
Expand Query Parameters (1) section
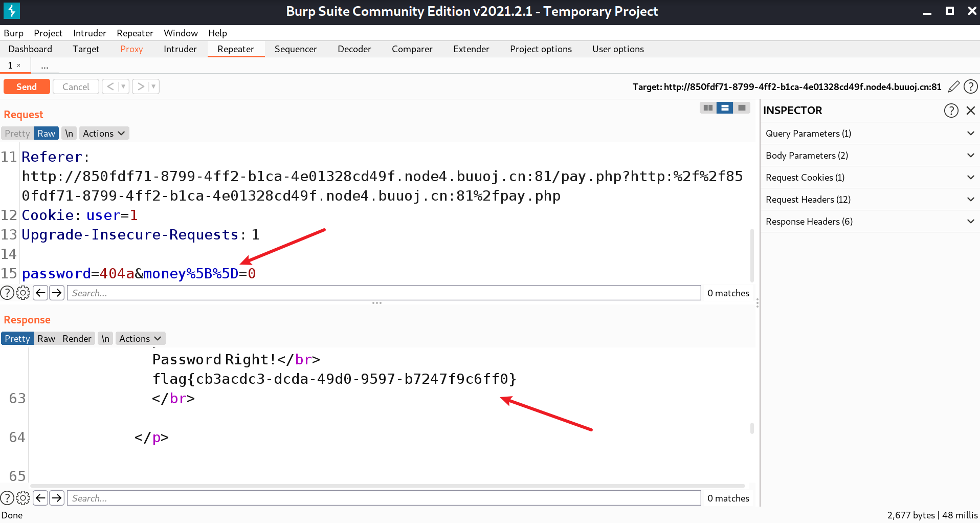[x=870, y=134]
